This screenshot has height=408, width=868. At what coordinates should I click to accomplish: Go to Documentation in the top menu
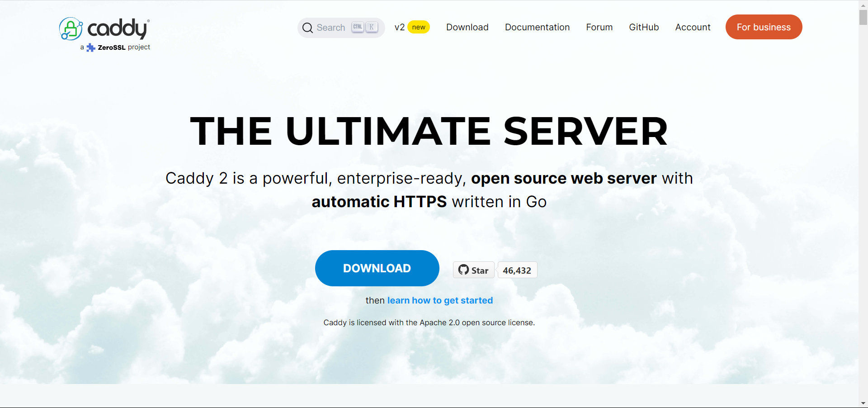point(537,27)
